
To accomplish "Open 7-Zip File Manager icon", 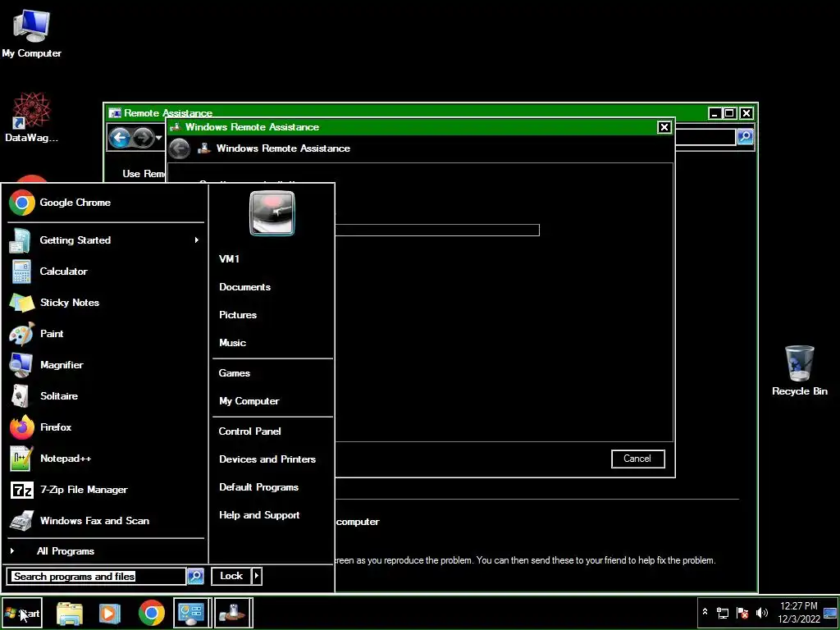I will 21,490.
